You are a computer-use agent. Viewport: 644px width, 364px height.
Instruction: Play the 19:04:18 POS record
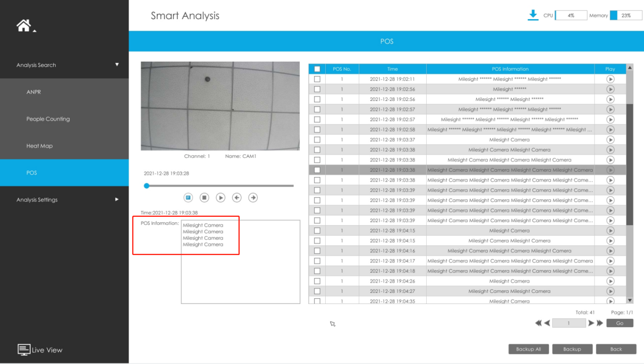(x=610, y=271)
